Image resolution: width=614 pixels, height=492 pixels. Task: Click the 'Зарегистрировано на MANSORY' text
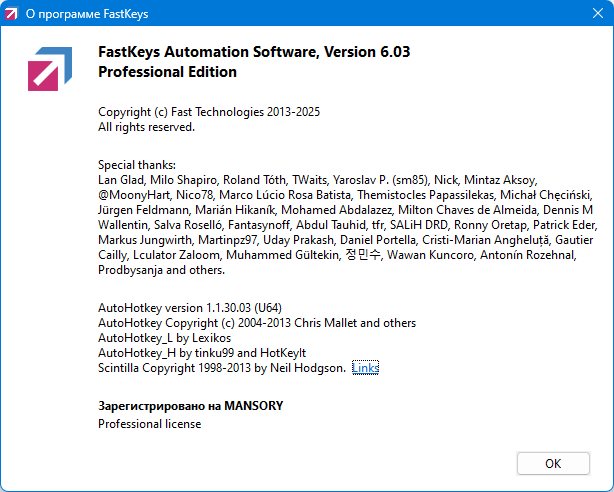pyautogui.click(x=190, y=406)
